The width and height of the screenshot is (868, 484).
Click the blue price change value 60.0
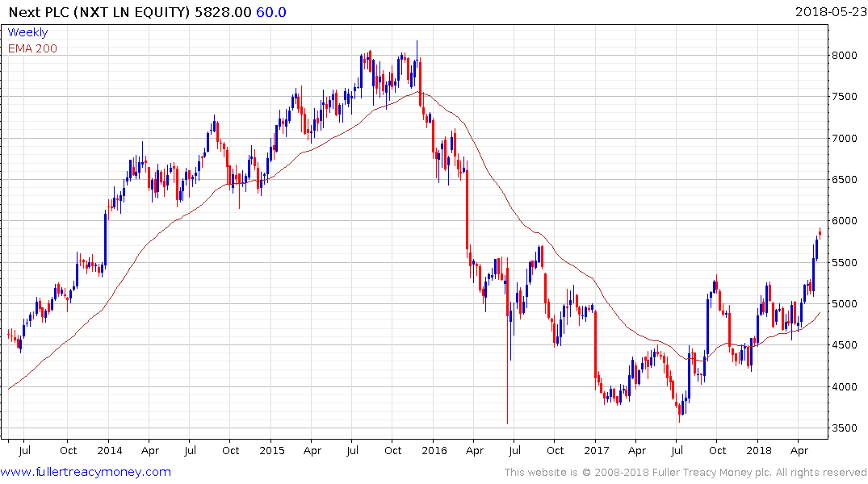(271, 12)
